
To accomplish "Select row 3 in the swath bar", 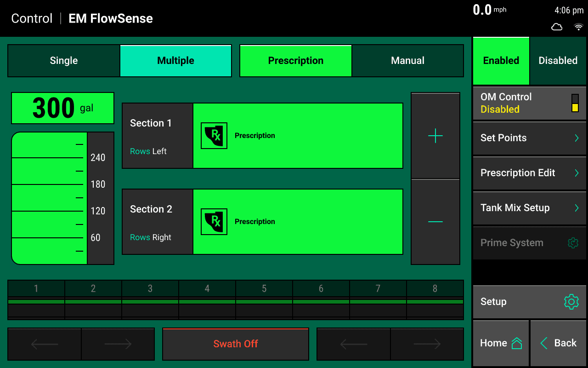I will point(150,300).
